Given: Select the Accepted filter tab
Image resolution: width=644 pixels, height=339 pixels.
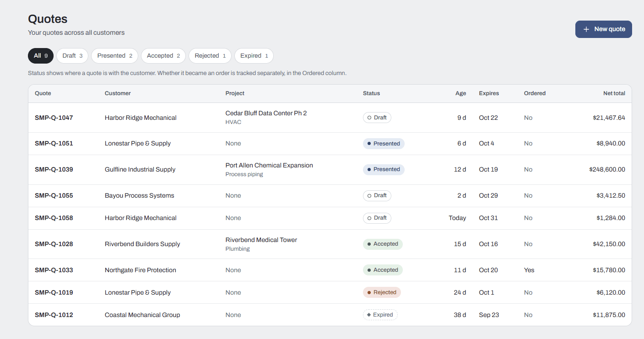Looking at the screenshot, I should point(163,56).
